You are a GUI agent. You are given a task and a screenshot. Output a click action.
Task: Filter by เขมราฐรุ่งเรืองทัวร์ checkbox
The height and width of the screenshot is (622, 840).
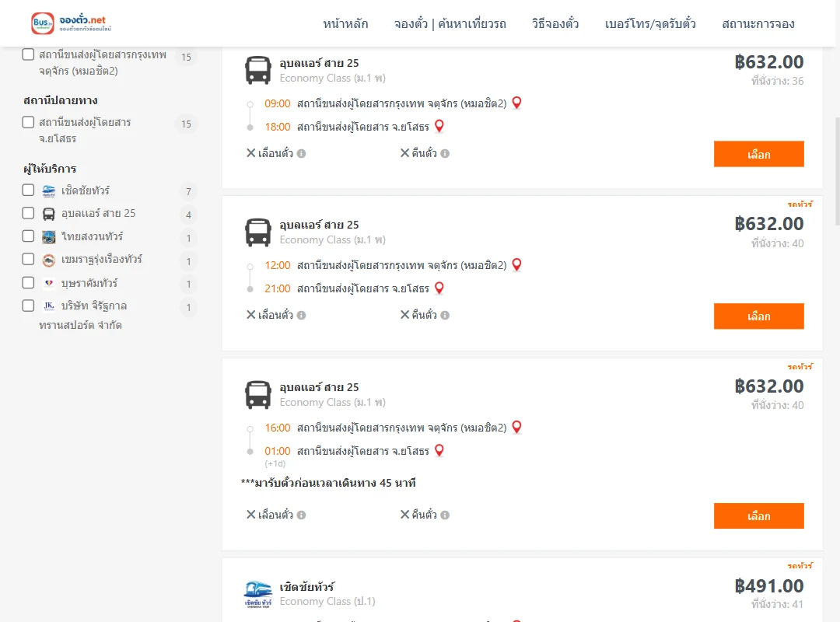29,260
